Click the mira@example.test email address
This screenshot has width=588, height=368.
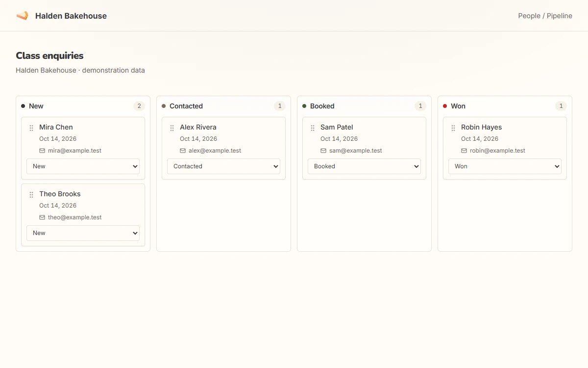[74, 151]
